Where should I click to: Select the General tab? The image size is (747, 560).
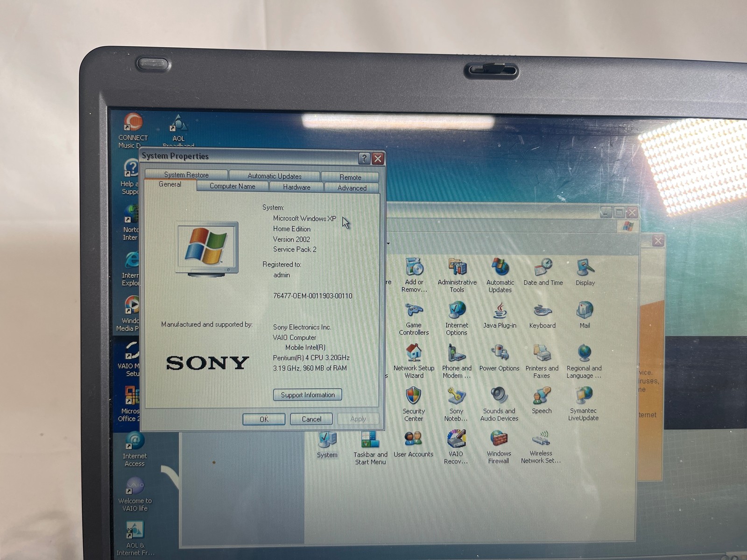[170, 185]
